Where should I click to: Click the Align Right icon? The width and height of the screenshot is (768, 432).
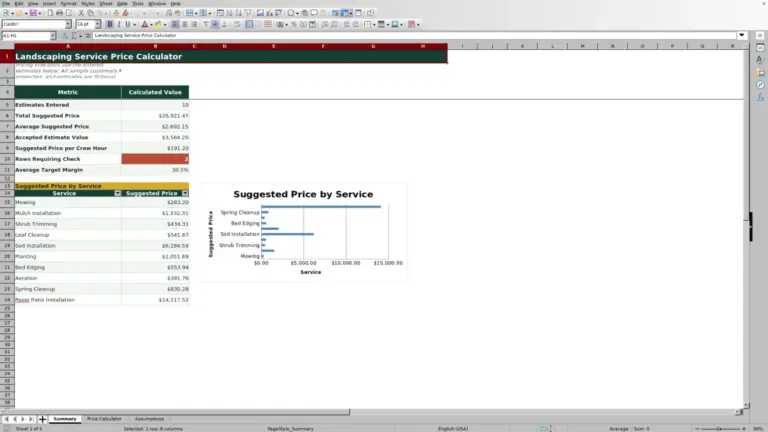tap(194, 24)
